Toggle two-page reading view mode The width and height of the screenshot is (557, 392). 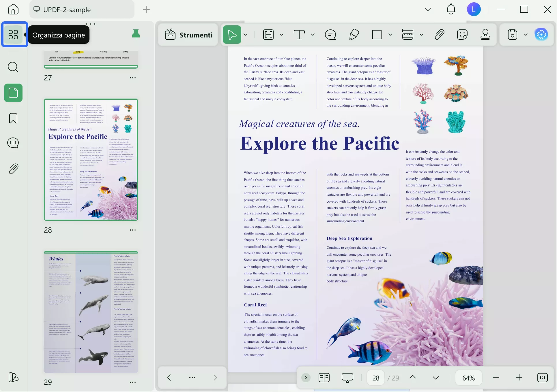coord(324,378)
